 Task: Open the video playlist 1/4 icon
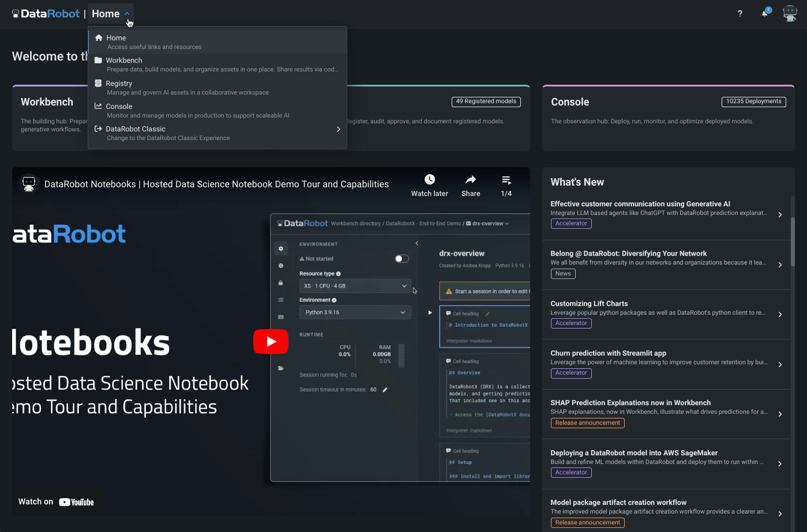pyautogui.click(x=506, y=180)
